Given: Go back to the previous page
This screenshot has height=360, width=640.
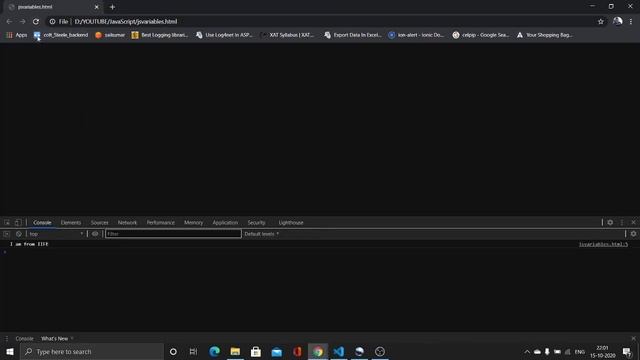Looking at the screenshot, I should tap(9, 22).
